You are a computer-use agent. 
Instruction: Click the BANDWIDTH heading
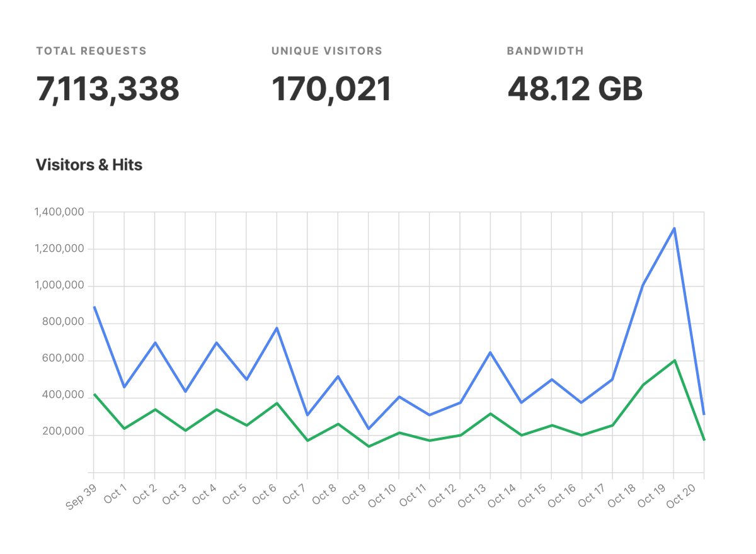(545, 51)
